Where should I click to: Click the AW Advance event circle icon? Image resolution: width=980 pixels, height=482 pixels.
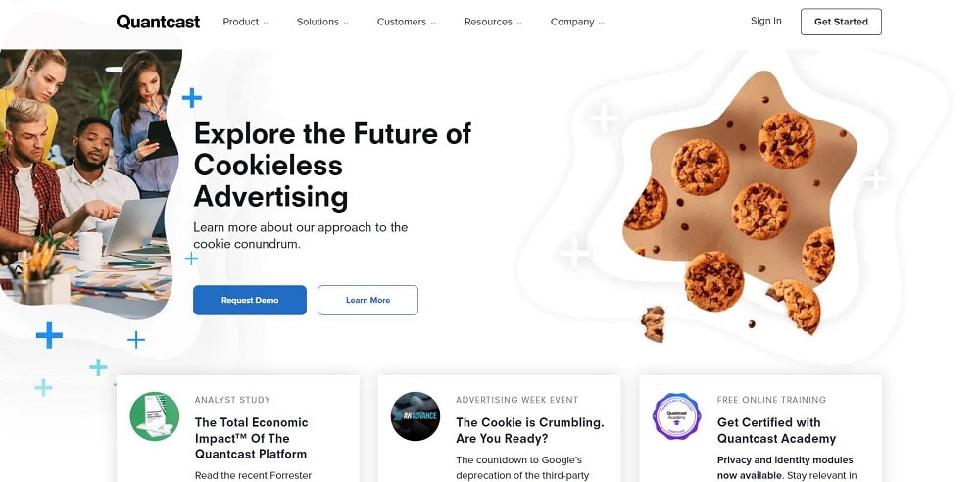point(416,416)
